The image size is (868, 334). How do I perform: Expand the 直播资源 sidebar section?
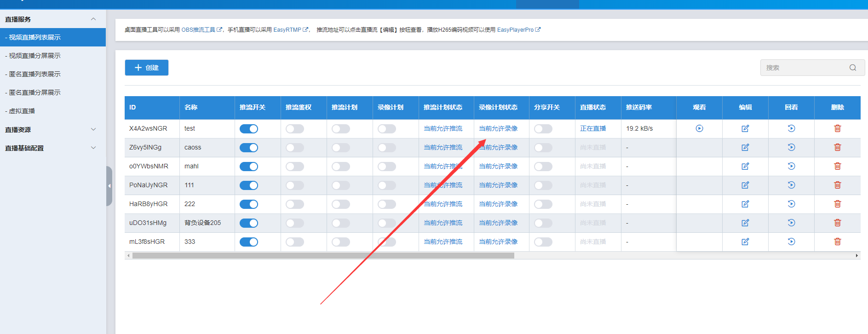[53, 130]
